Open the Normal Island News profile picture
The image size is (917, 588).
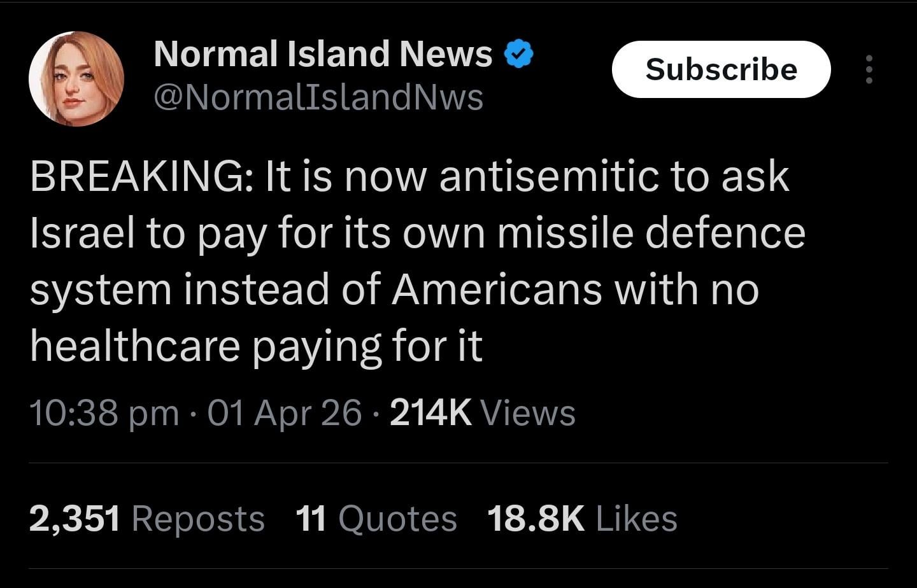point(76,78)
